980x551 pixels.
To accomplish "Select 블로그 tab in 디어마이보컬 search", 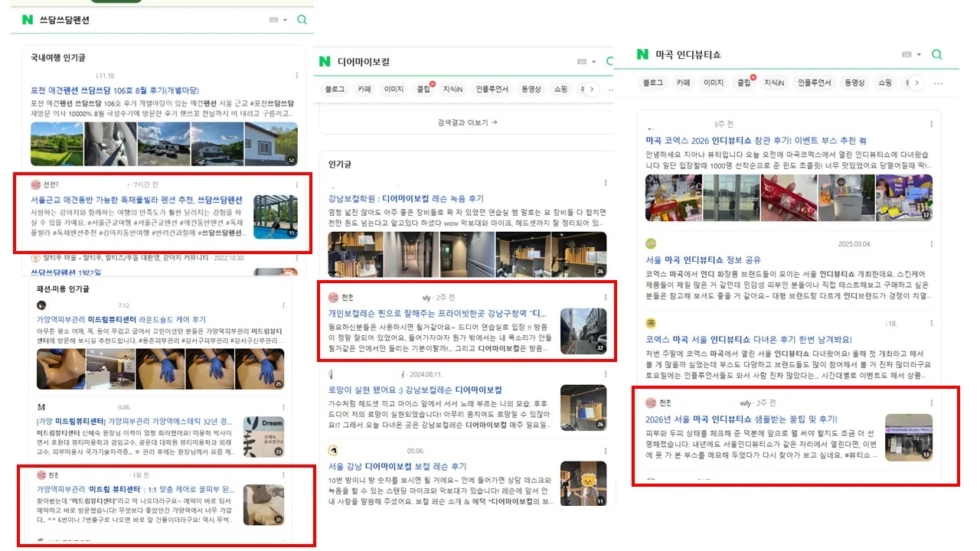I will point(335,90).
